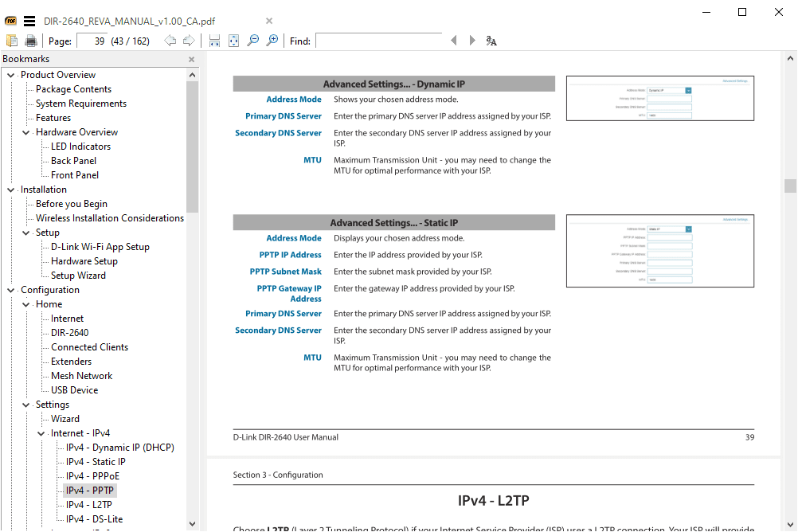
Task: Click bookmarks scrollbar down arrow
Action: (193, 524)
